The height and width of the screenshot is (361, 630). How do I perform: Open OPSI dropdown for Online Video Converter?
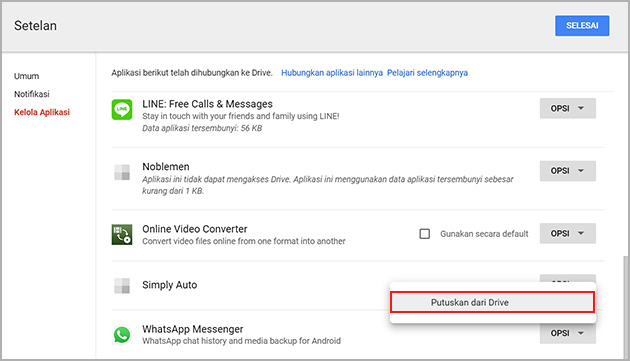point(567,233)
